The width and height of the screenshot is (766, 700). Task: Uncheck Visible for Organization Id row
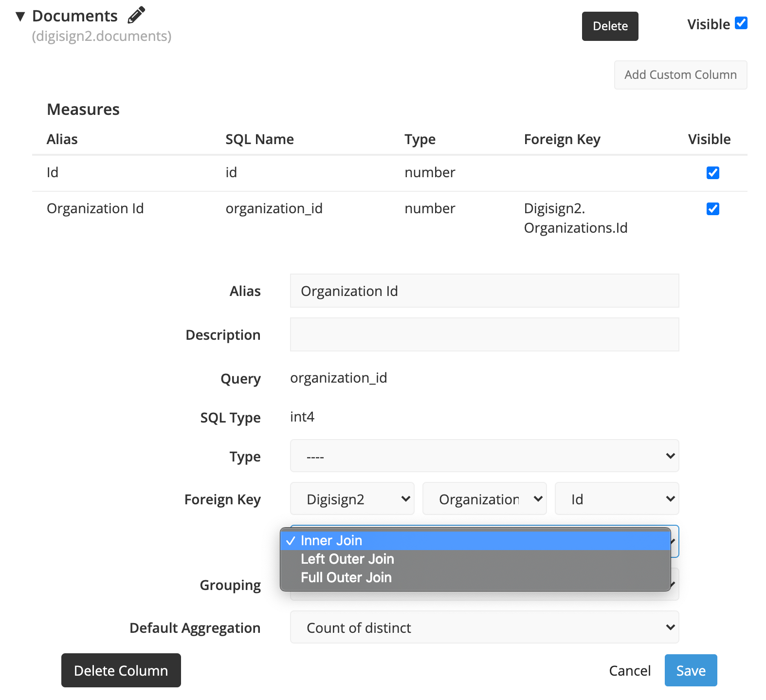pos(713,209)
